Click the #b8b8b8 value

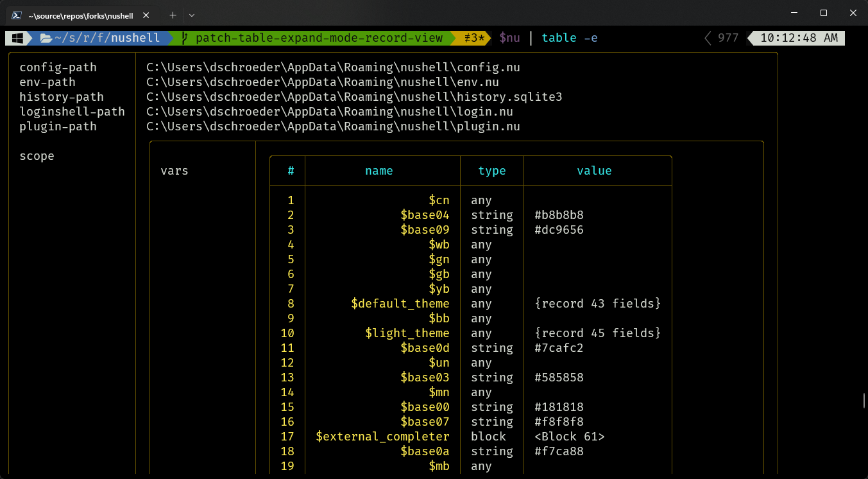tap(559, 215)
